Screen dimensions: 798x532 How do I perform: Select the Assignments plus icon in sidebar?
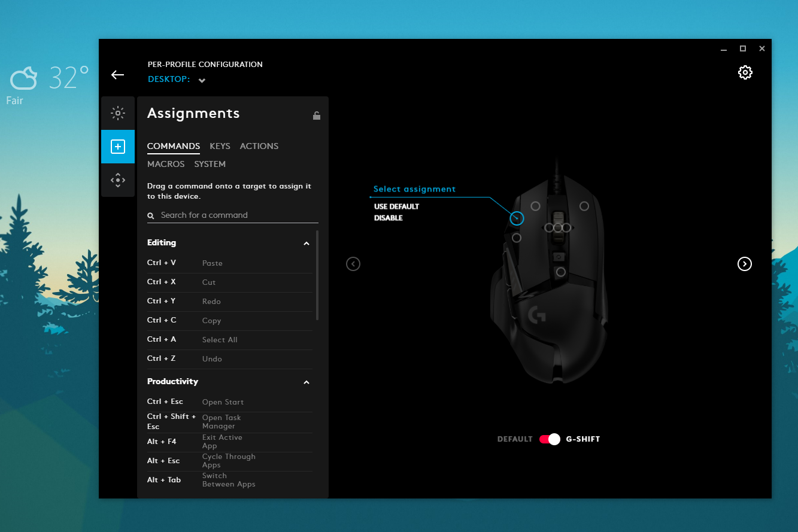tap(118, 147)
